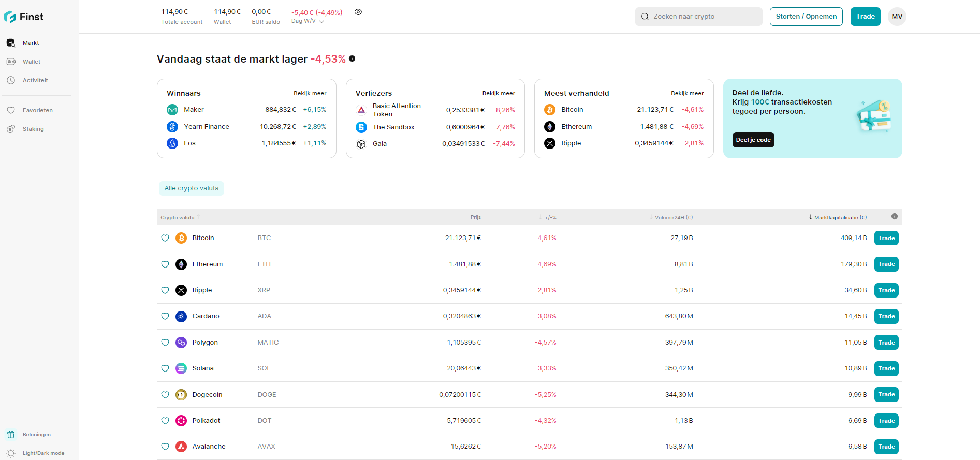Expand the Dag W/V dropdown
This screenshot has height=460, width=980.
[308, 21]
